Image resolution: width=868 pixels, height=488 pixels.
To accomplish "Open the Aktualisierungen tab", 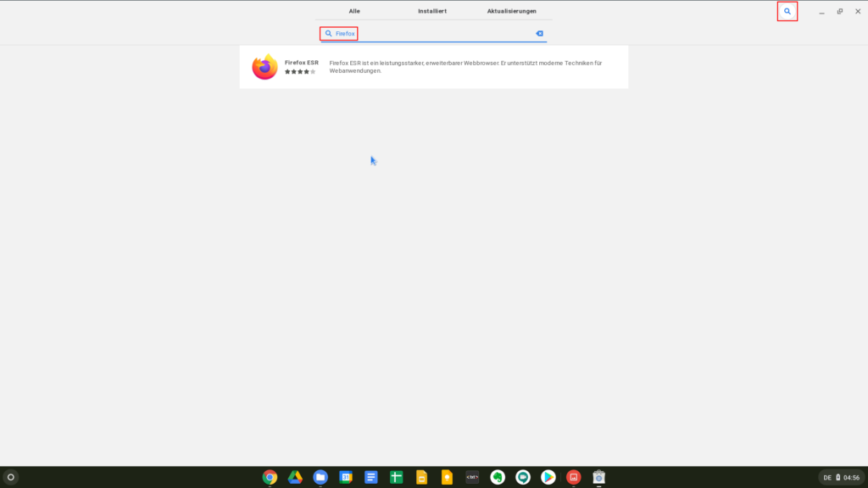I will [x=511, y=11].
